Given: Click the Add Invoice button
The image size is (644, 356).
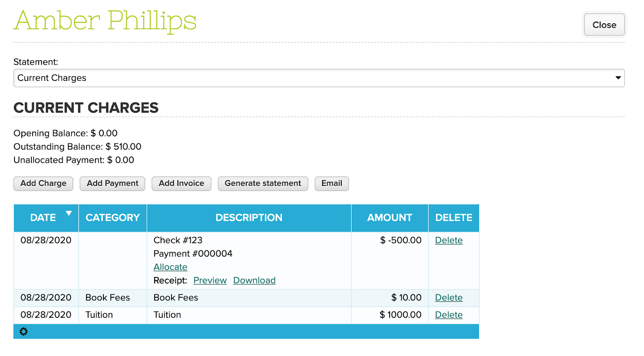Looking at the screenshot, I should tap(182, 183).
